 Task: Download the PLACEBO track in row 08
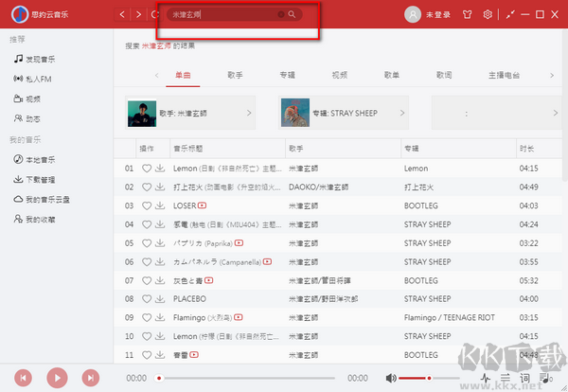[160, 298]
